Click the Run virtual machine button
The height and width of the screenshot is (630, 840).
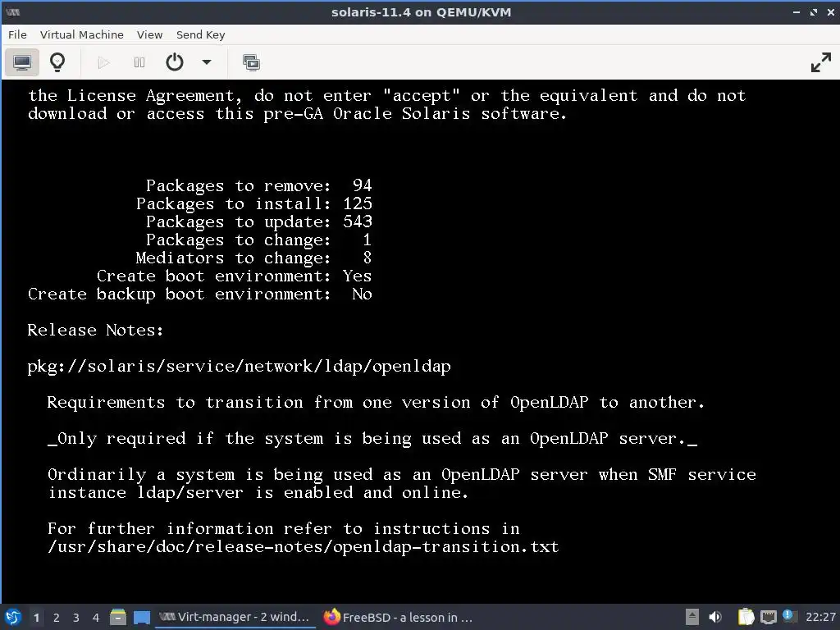(x=103, y=62)
